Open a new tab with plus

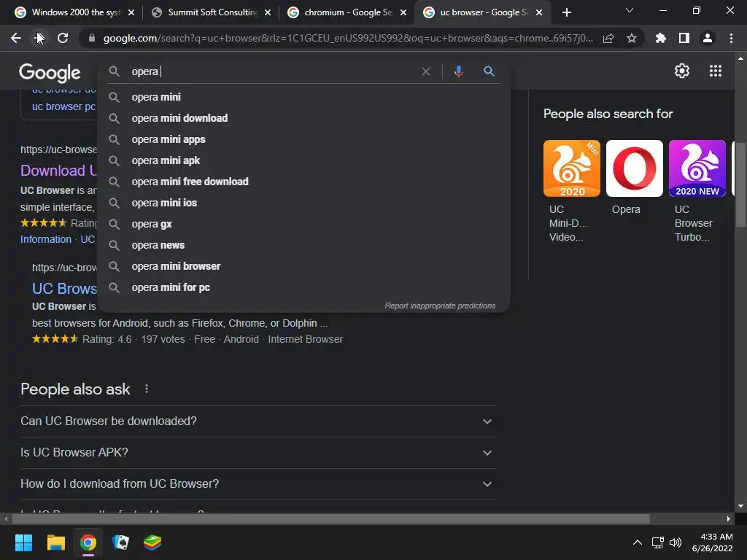[x=566, y=12]
